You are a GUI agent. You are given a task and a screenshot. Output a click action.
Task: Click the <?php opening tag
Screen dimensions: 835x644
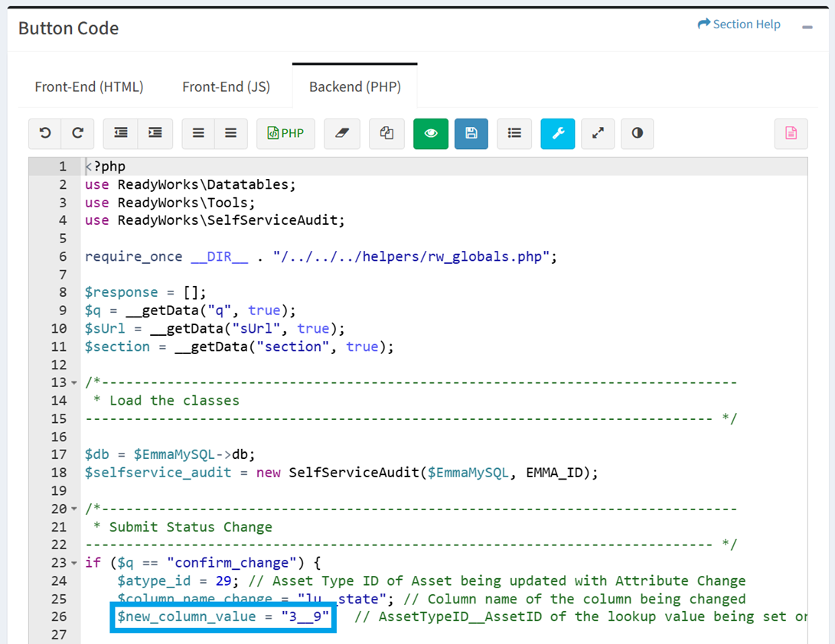[106, 167]
